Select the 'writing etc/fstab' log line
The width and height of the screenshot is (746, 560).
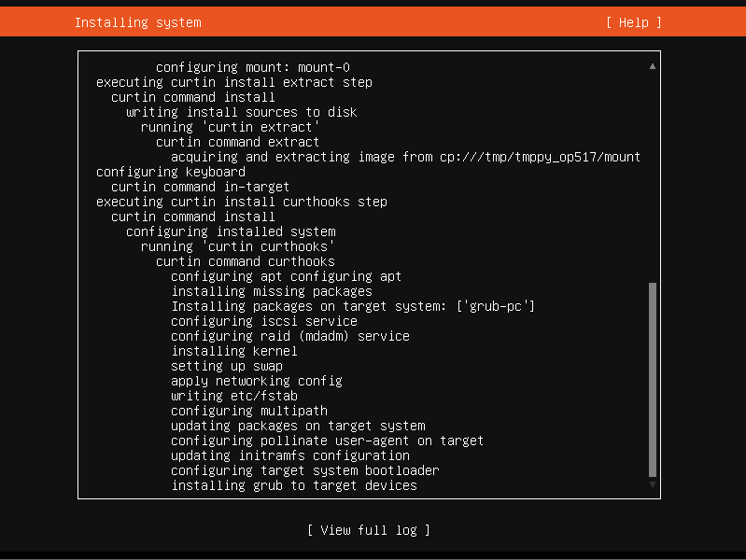tap(234, 396)
